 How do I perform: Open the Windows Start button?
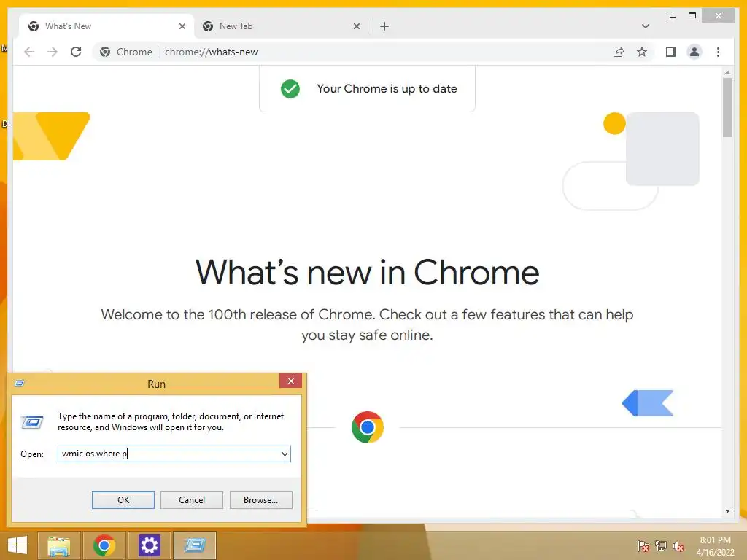(18, 545)
